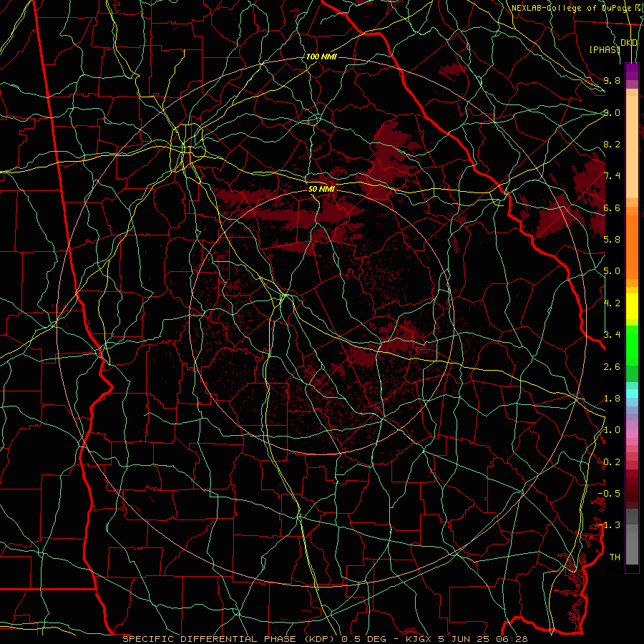The height and width of the screenshot is (644, 644).
Task: Click the 50 NMI range ring label
Action: pos(321,189)
